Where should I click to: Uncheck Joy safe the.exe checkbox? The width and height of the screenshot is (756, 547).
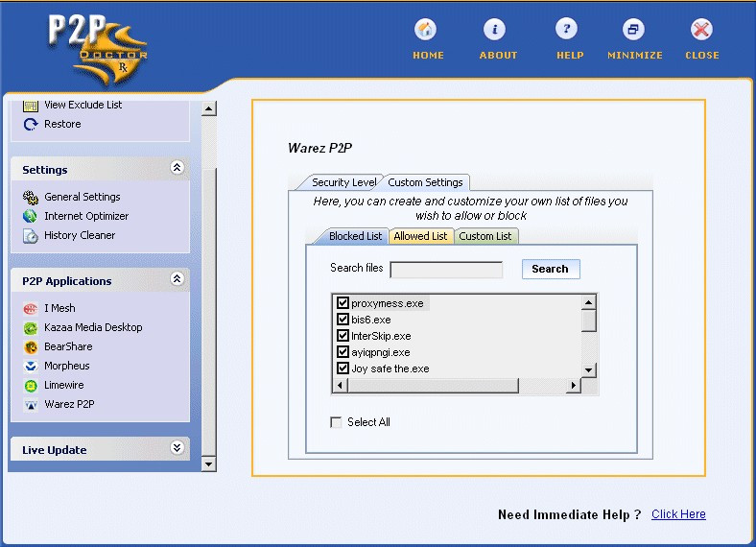[x=343, y=369]
